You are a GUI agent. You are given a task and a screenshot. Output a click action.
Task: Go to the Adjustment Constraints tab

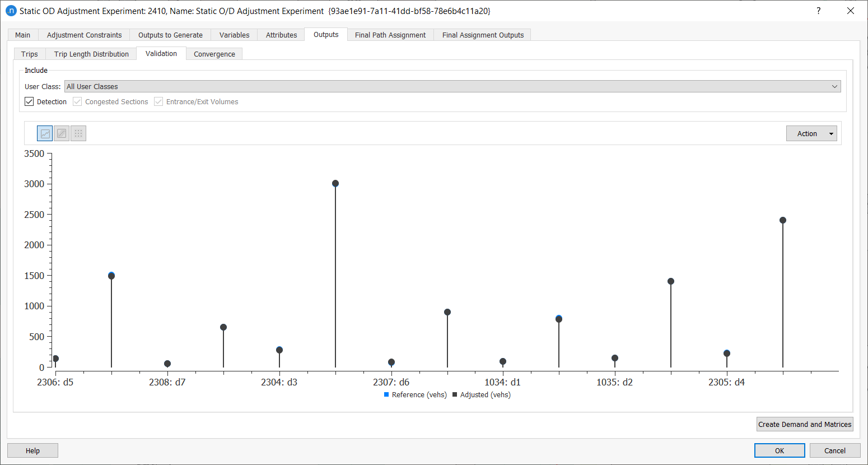pos(84,35)
